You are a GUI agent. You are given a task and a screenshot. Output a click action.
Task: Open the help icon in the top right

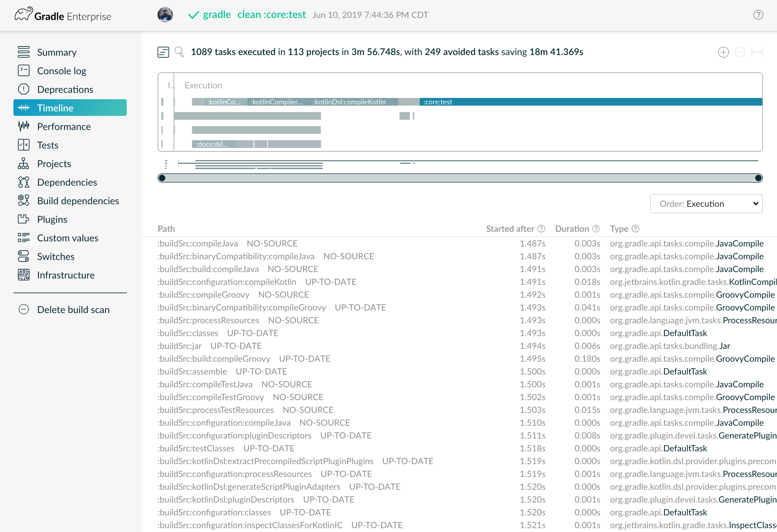758,15
